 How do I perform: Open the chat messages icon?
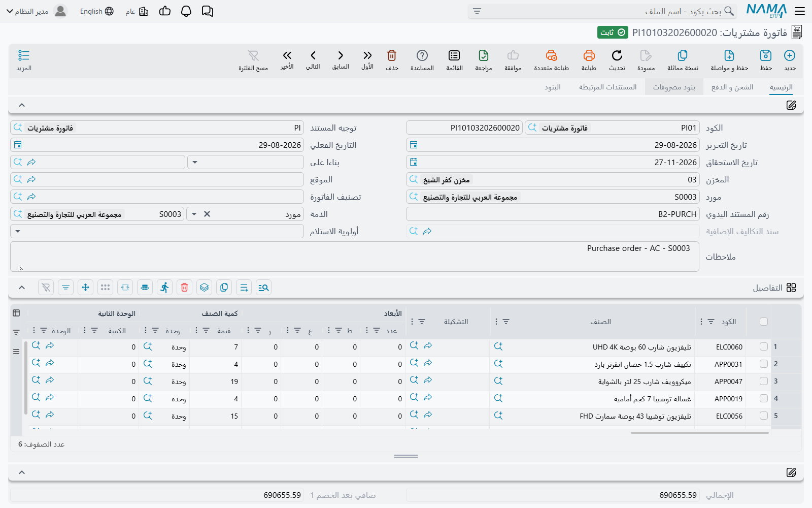[x=208, y=11]
